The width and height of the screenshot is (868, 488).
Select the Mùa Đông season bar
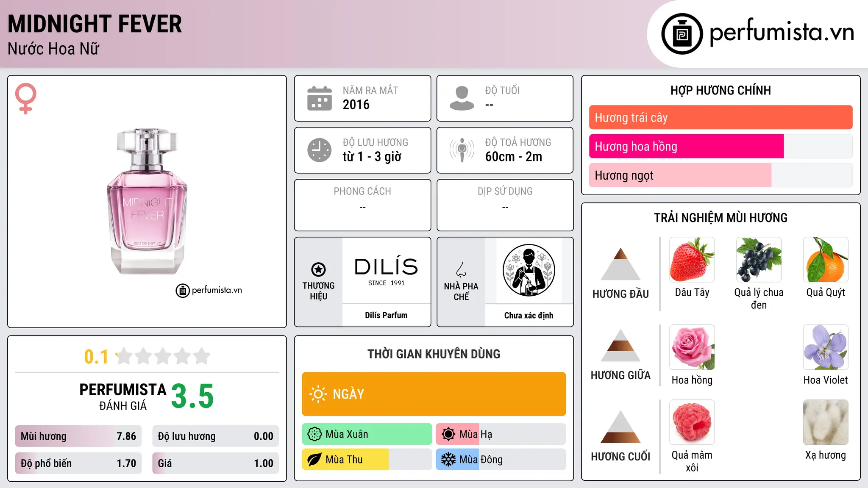[501, 460]
